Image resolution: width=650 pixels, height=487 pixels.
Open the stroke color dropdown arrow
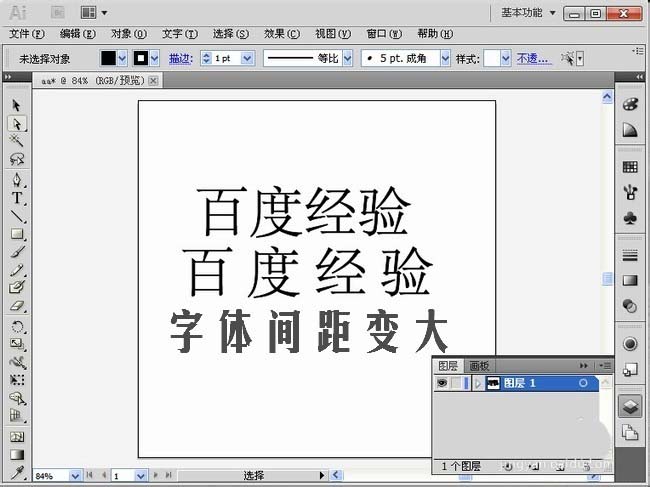[x=155, y=58]
